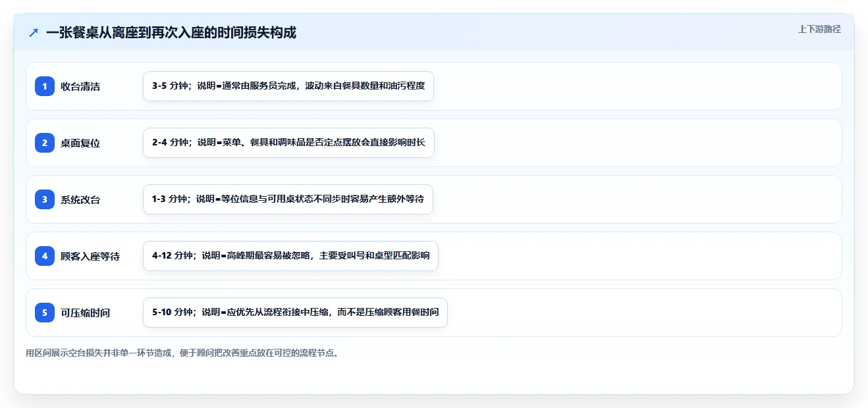Click the 上下游路径 label
The image size is (868, 408).
click(x=819, y=29)
